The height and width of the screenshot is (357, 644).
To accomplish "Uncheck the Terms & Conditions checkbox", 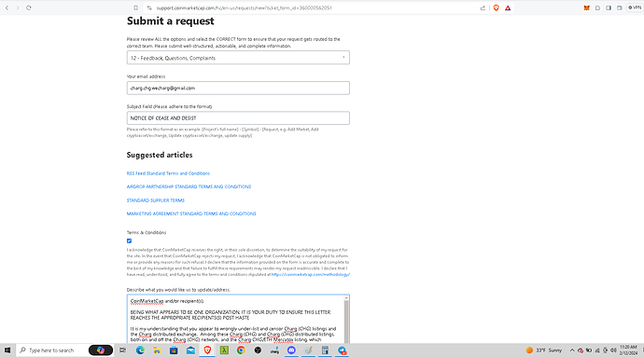I will [x=129, y=240].
